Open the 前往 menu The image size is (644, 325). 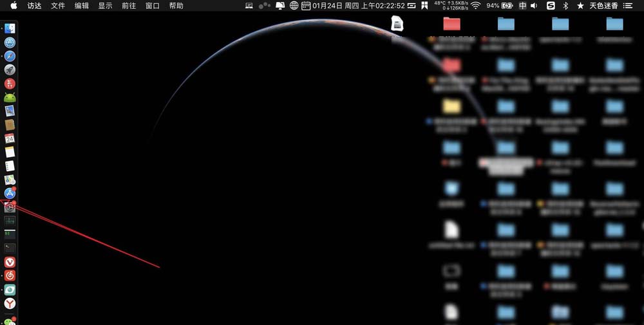(129, 6)
